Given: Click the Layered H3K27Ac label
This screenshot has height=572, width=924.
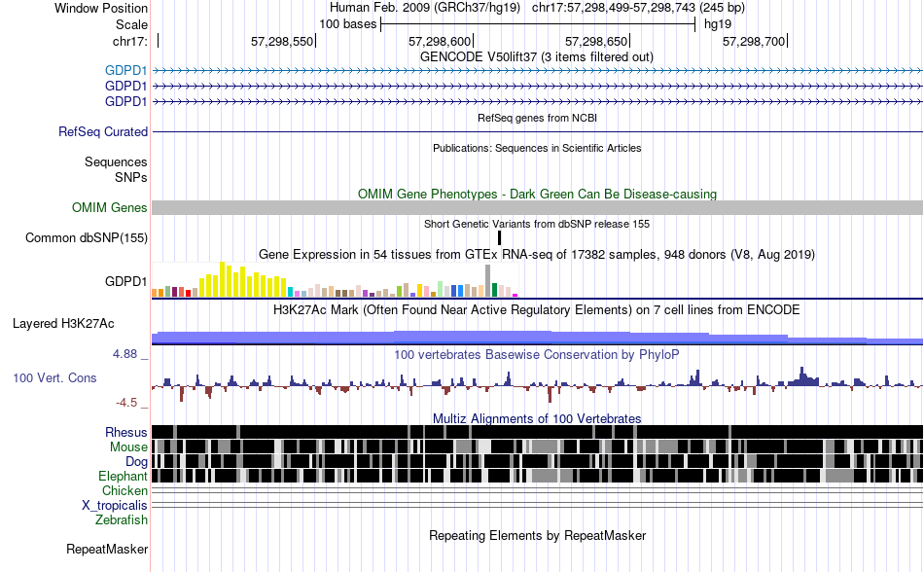Looking at the screenshot, I should [63, 323].
